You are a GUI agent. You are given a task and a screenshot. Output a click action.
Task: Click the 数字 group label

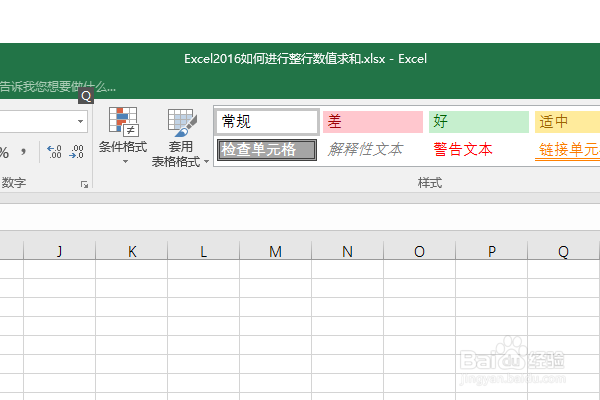coord(14,183)
